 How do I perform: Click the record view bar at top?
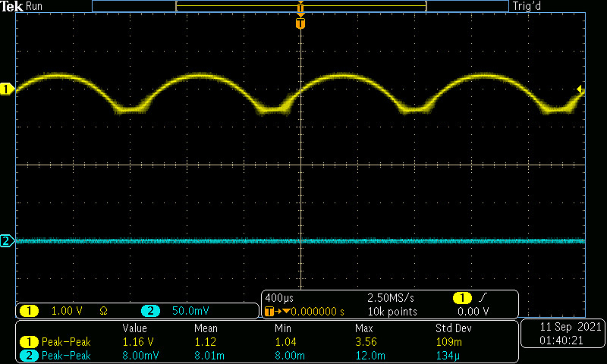pos(300,6)
